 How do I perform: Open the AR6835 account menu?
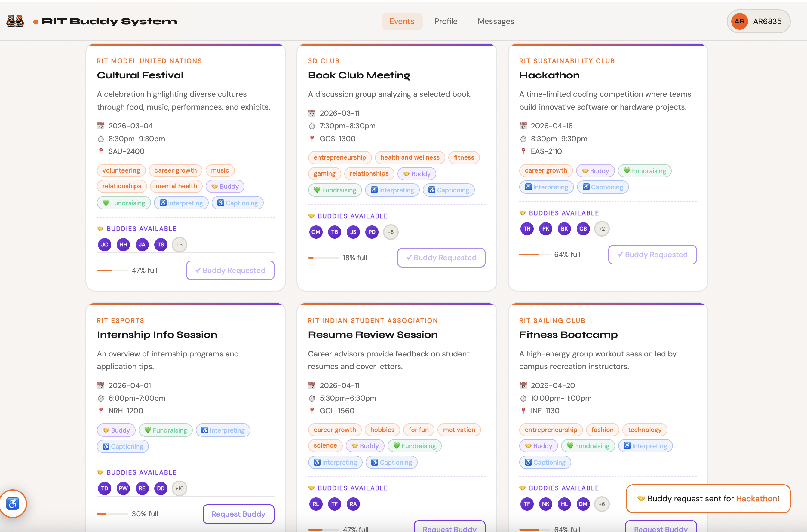[767, 21]
